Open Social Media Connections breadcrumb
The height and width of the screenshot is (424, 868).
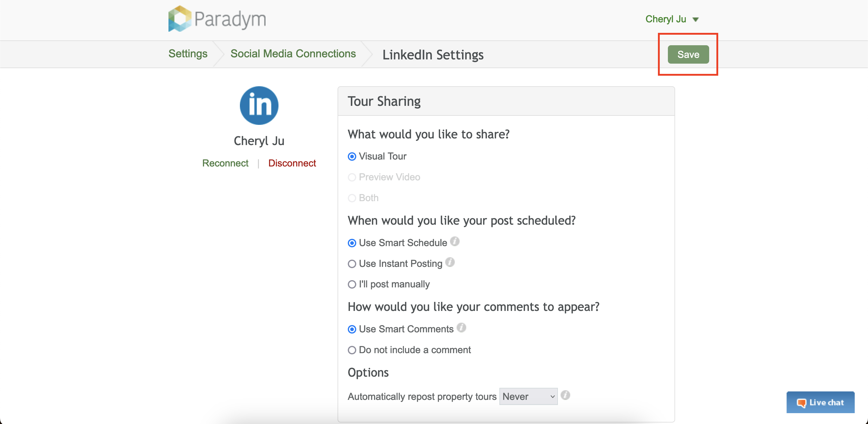click(x=293, y=54)
